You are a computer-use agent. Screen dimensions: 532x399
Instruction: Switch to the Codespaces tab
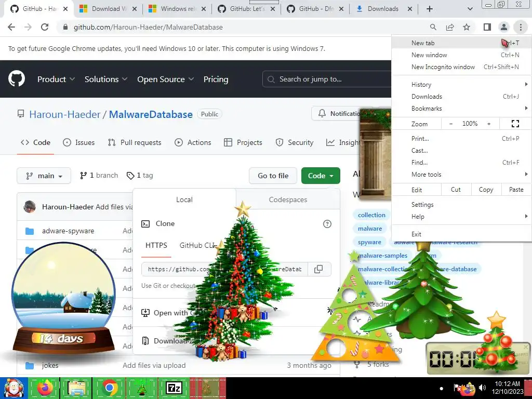288,199
